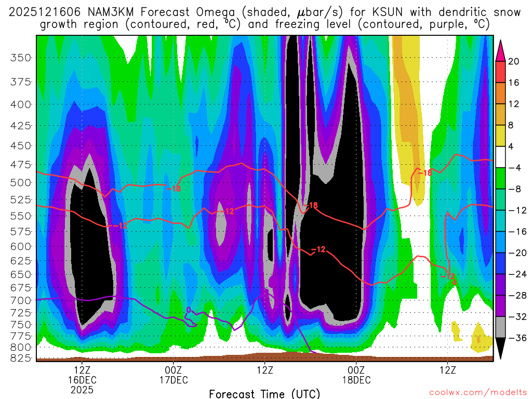The width and height of the screenshot is (532, 399).
Task: Select the 525 pressure level label
Action: click(x=21, y=199)
